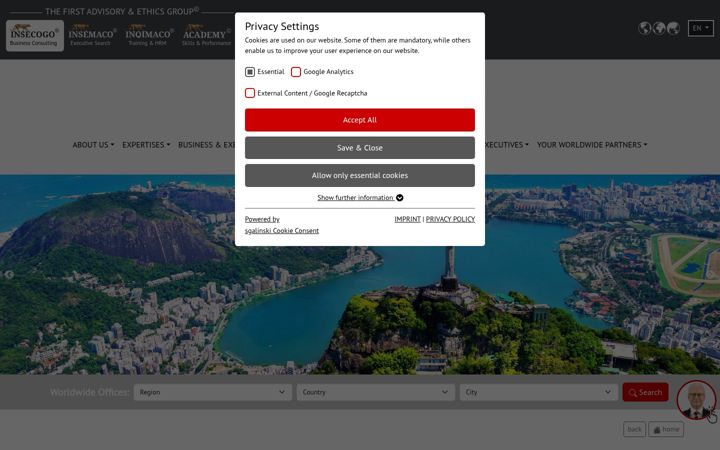Click the Save & Close button
Image resolution: width=720 pixels, height=450 pixels.
click(x=360, y=148)
